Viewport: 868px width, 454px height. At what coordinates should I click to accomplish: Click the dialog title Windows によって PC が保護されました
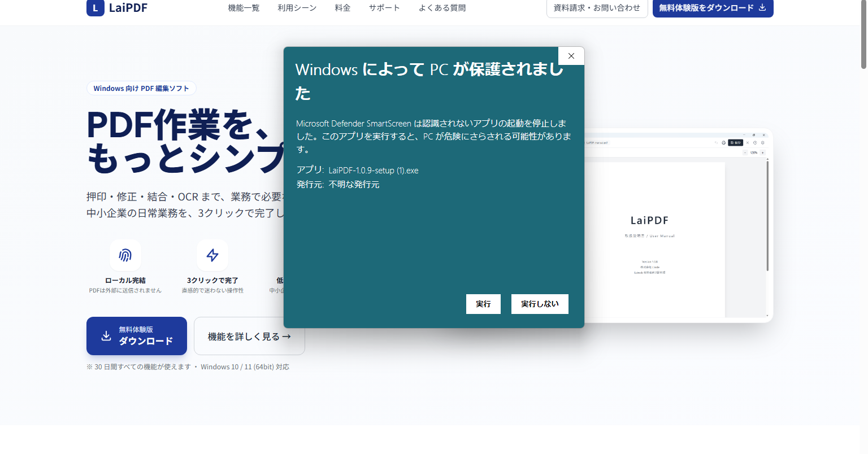(429, 81)
